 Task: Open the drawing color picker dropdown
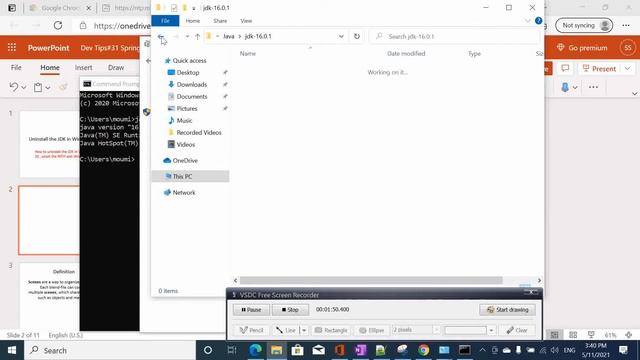click(491, 330)
